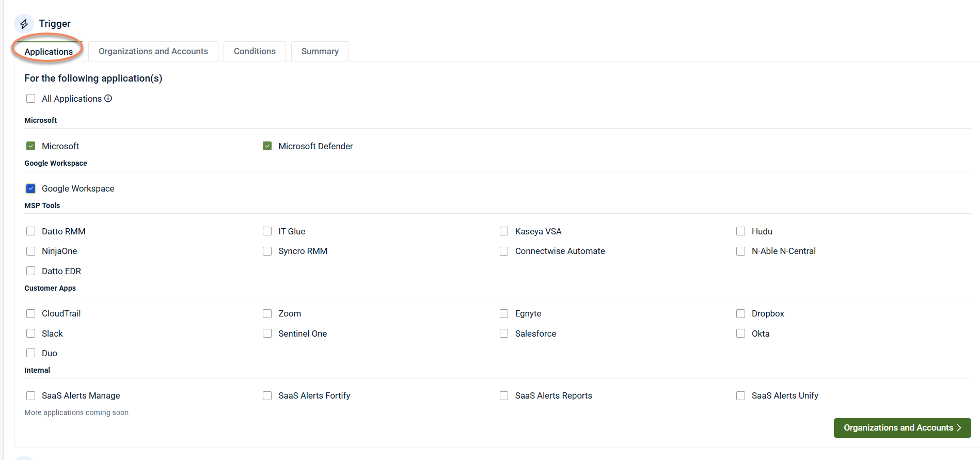Select the Sentinel One checkbox

267,334
